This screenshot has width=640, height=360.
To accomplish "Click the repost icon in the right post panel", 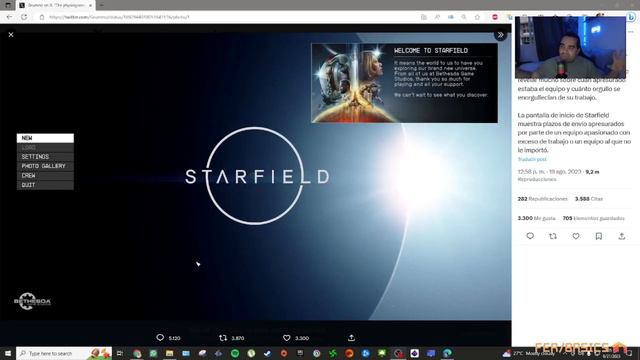I will click(x=553, y=236).
